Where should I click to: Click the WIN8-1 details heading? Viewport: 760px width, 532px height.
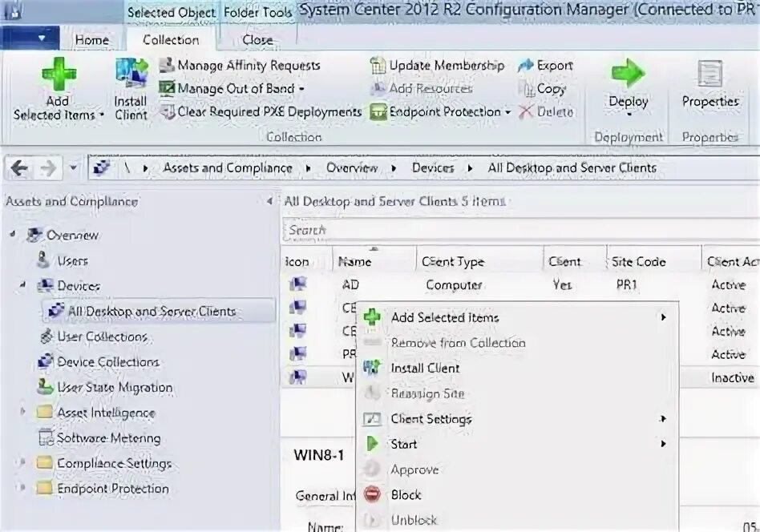pos(319,455)
